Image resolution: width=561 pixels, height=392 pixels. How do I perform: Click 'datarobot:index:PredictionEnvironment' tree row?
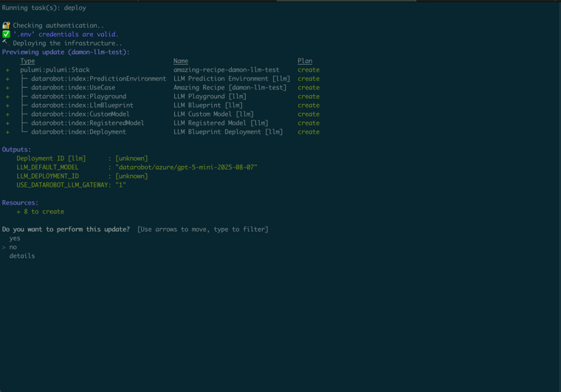coord(98,79)
